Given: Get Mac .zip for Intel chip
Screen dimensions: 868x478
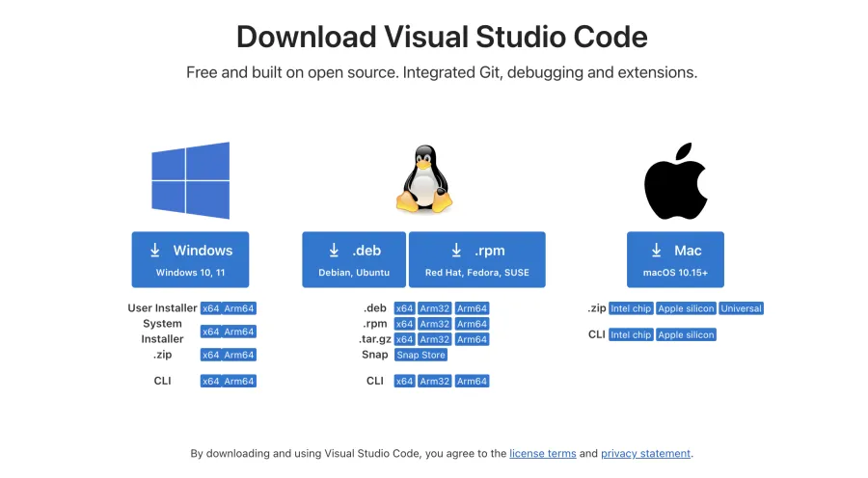Looking at the screenshot, I should click(631, 308).
